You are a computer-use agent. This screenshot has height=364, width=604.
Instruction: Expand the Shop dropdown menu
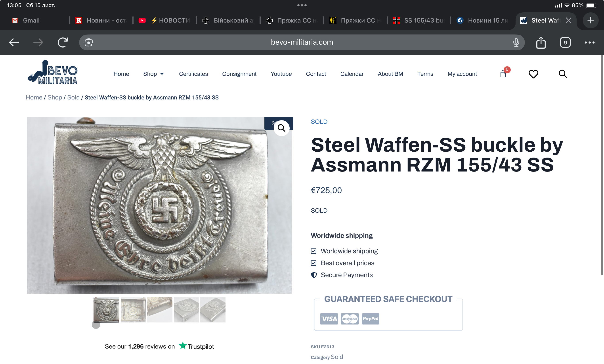153,74
